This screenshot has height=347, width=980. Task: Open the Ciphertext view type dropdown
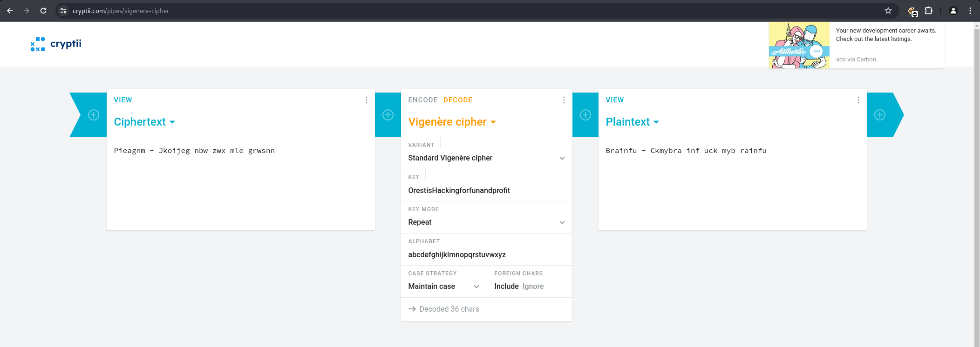click(144, 122)
